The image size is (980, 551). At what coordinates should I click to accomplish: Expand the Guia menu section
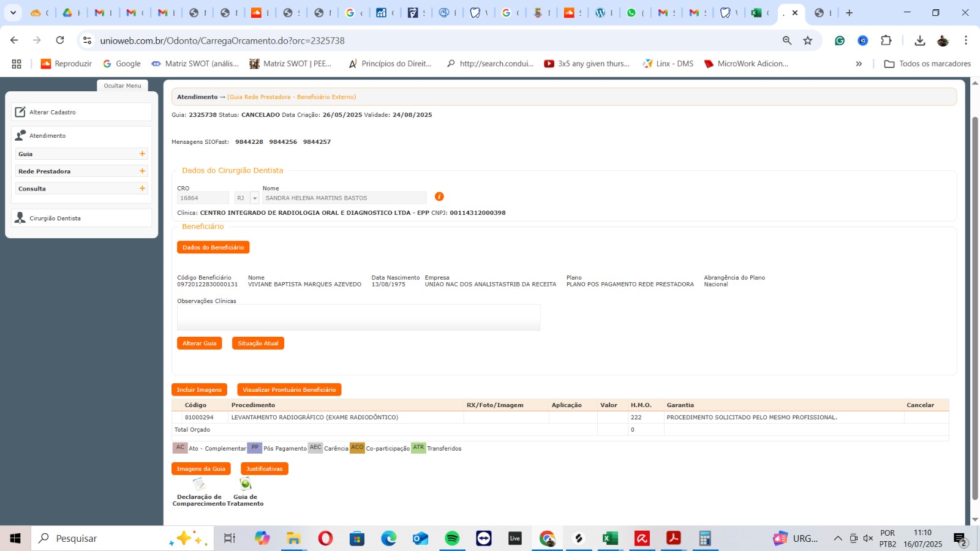(142, 154)
